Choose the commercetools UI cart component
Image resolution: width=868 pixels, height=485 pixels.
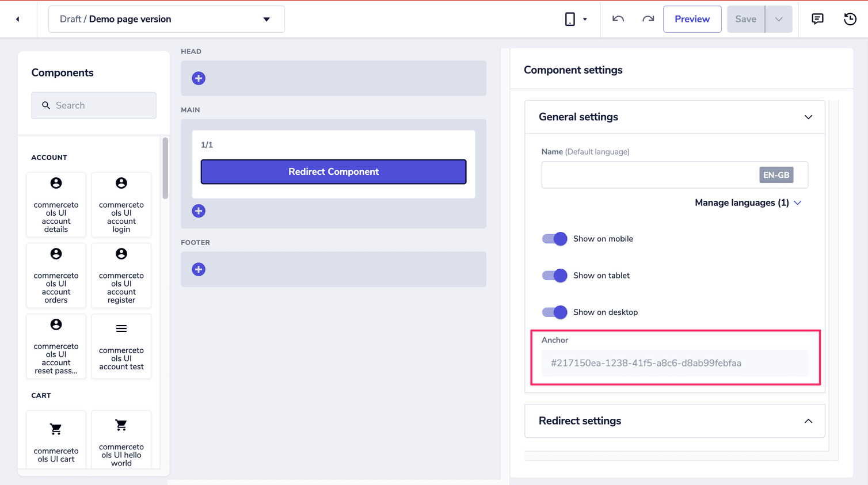(56, 439)
